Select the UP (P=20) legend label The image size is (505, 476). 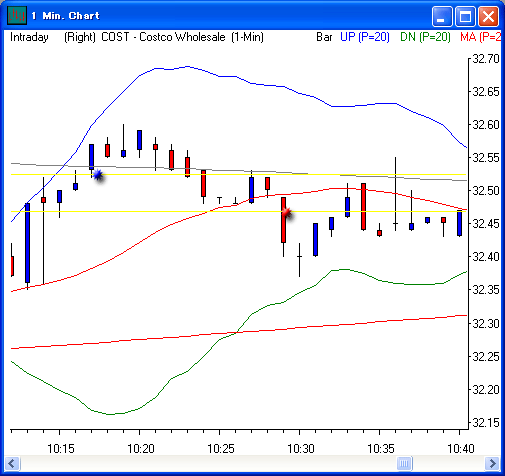[x=365, y=37]
